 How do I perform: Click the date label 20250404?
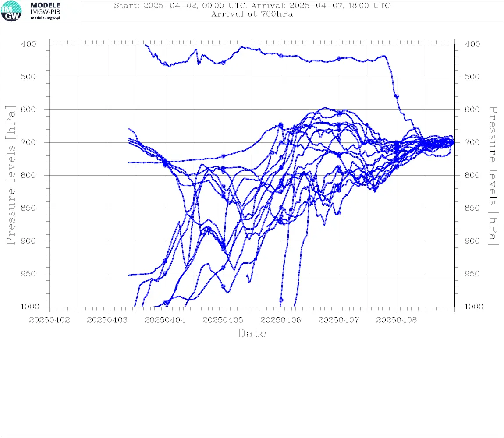pyautogui.click(x=165, y=320)
